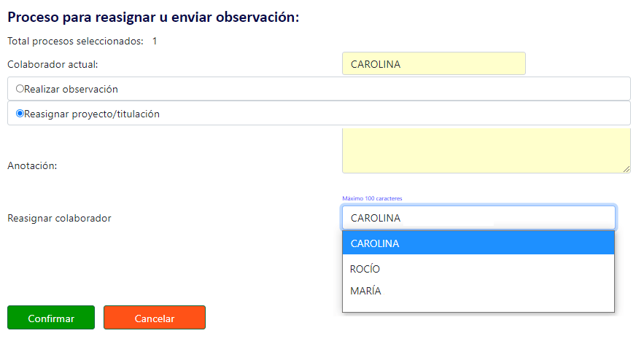Click the orange Cancelar button

[155, 317]
